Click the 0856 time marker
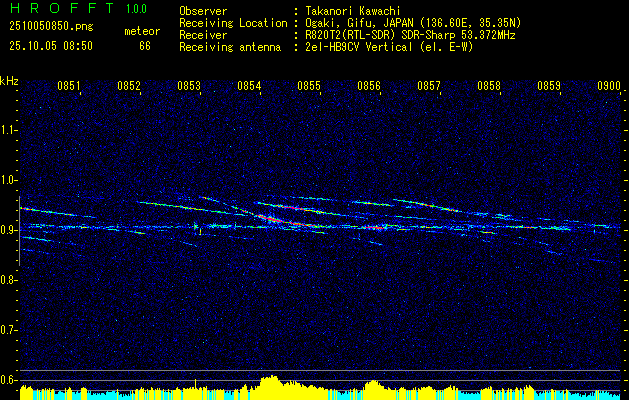 click(369, 86)
